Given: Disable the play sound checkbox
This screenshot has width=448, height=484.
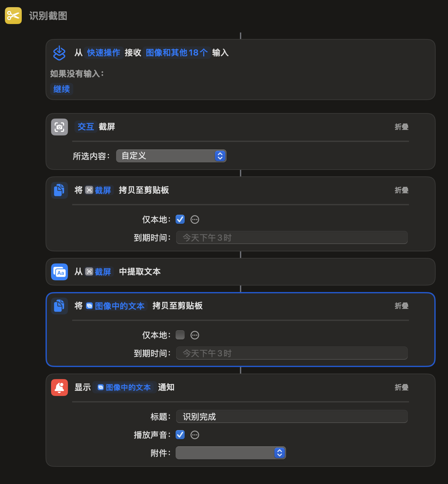Looking at the screenshot, I should tap(180, 435).
